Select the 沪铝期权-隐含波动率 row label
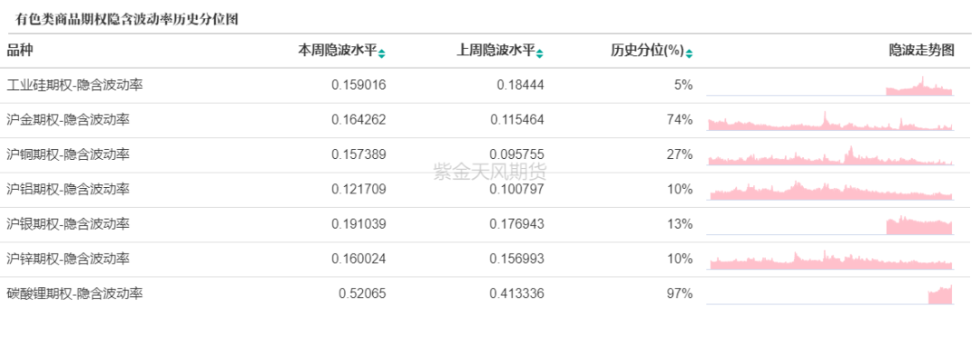This screenshot has width=980, height=356. click(68, 189)
